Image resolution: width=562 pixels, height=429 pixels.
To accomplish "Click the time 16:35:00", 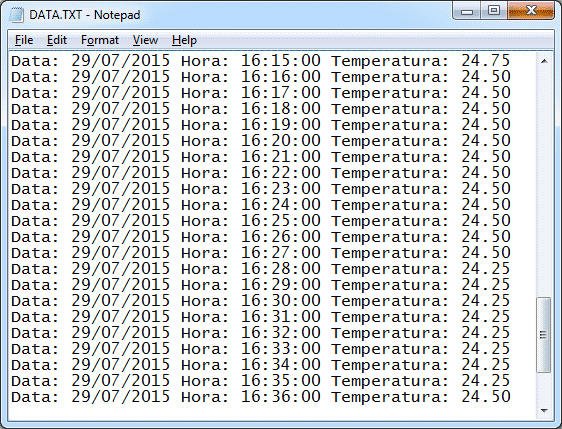I will pos(281,381).
